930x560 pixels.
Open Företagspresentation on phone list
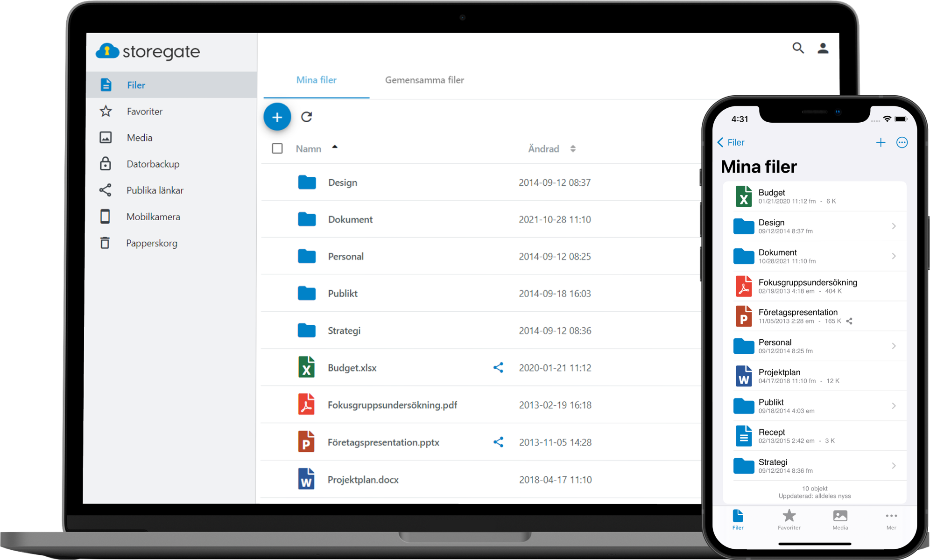click(815, 316)
